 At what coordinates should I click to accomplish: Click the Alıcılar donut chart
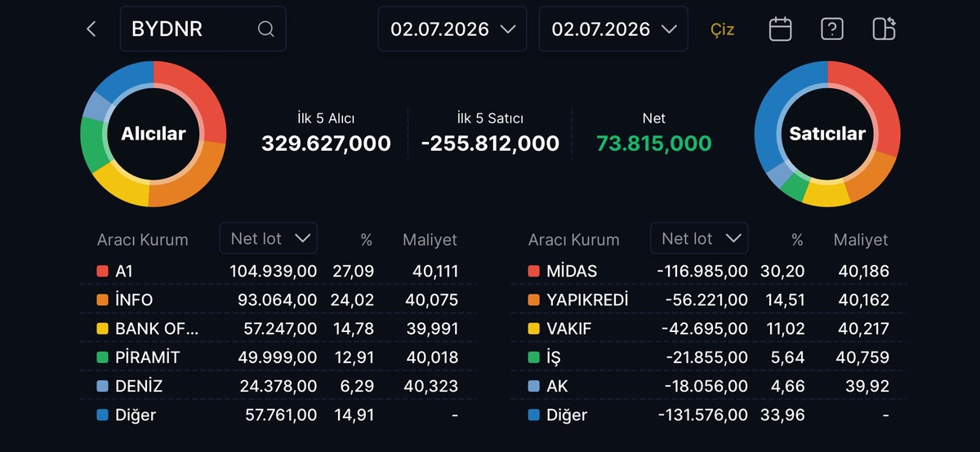point(153,134)
